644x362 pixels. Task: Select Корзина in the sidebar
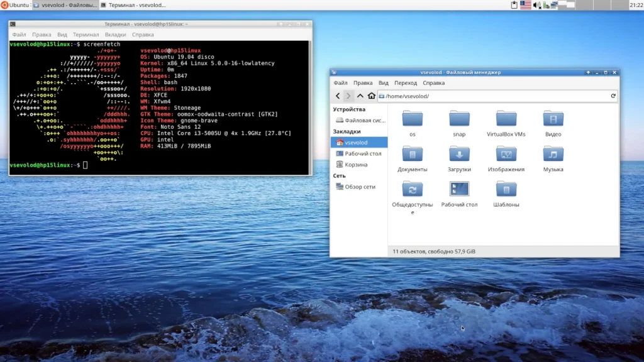pyautogui.click(x=356, y=165)
